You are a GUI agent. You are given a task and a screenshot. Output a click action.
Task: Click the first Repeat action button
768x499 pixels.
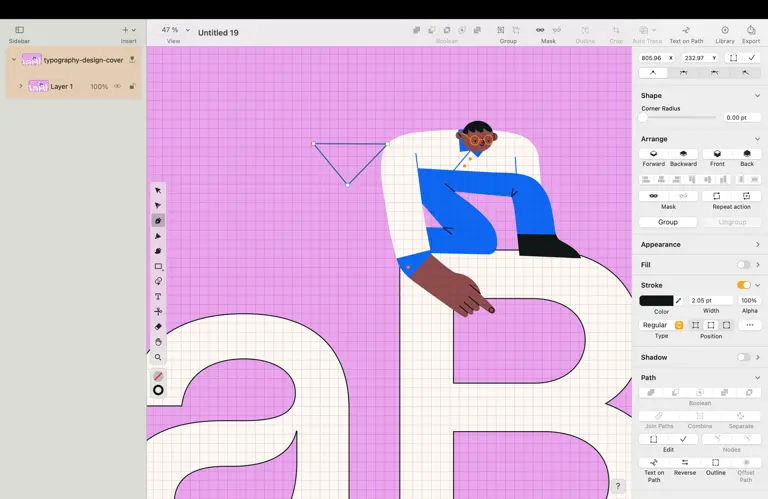(717, 196)
